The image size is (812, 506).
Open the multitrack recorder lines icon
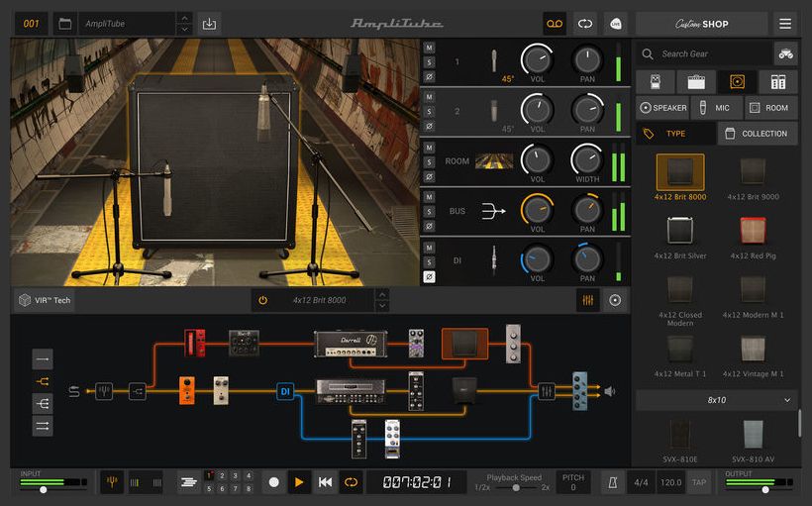click(189, 482)
